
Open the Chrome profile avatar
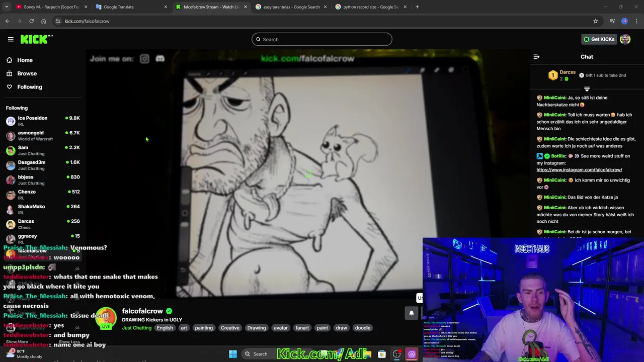[x=624, y=21]
